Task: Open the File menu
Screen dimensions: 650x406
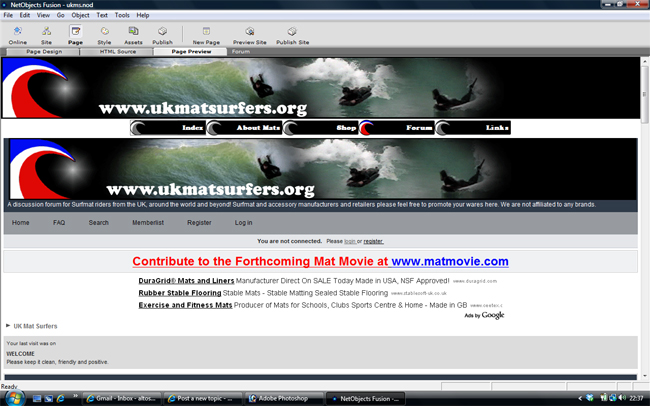Action: pos(8,15)
